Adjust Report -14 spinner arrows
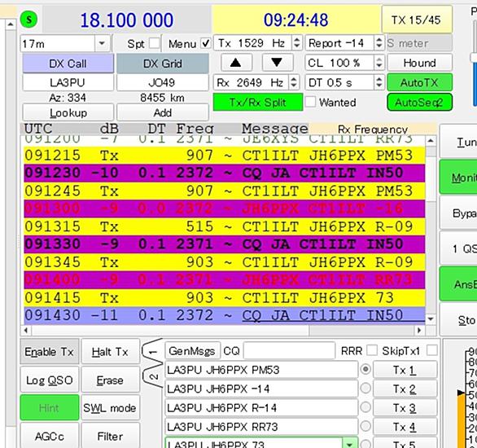Viewport: 477px width, 448px height. pos(379,43)
